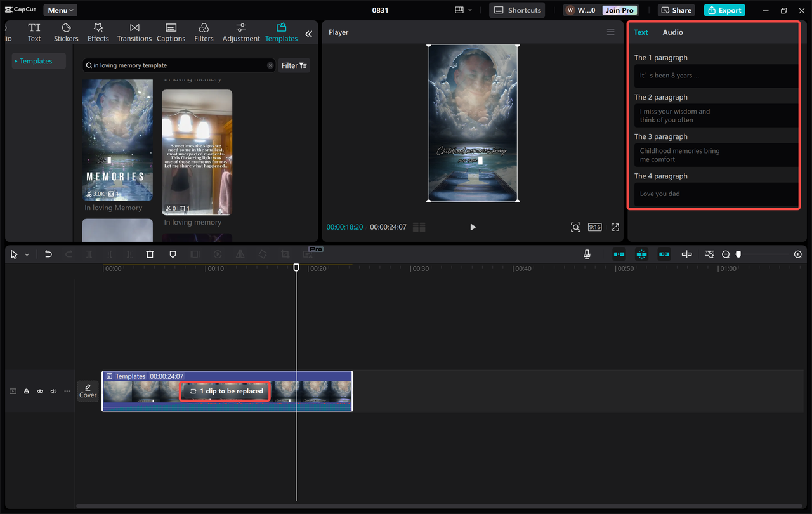Mute the Templates track audio
The height and width of the screenshot is (514, 812).
[x=53, y=391]
